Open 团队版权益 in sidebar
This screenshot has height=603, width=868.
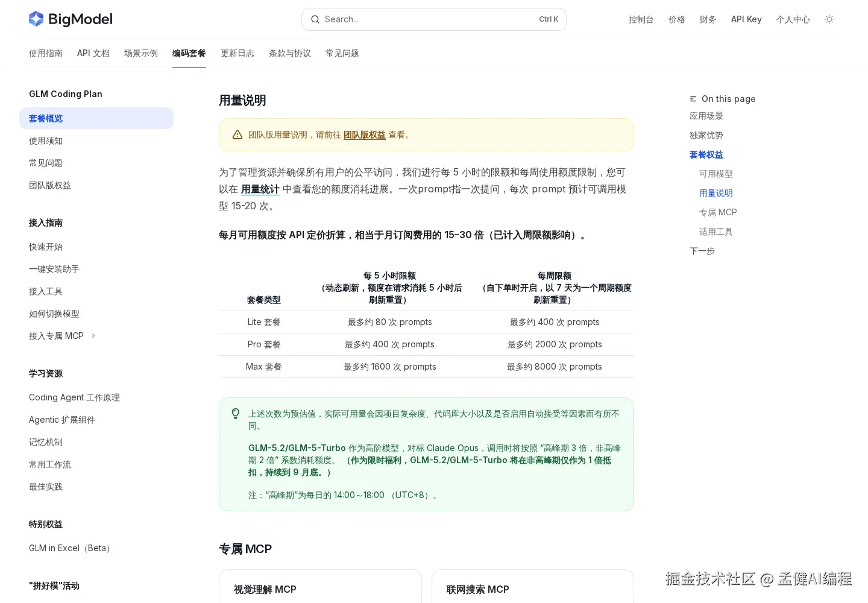[96, 185]
